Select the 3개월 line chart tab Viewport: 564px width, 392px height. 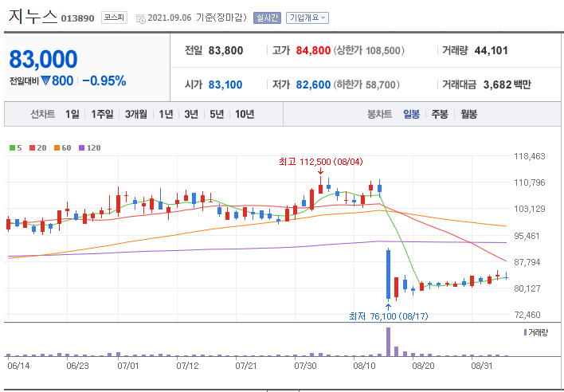click(x=136, y=115)
